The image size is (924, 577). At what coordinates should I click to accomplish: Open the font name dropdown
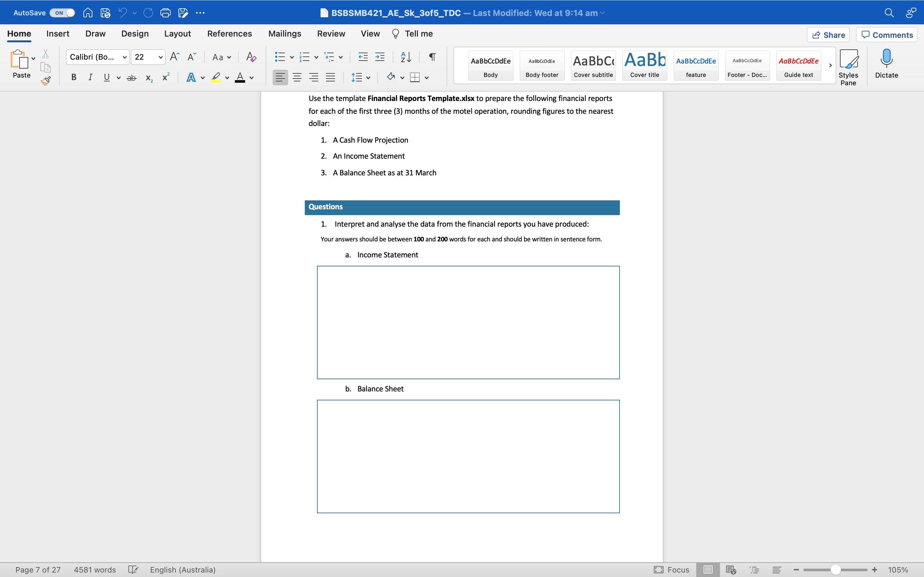point(124,57)
